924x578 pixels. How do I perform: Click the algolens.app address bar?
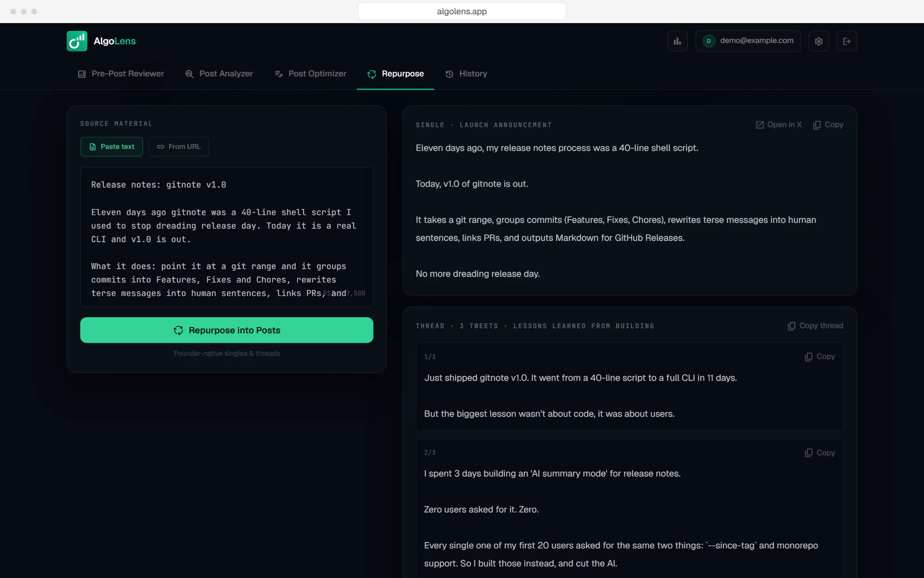tap(462, 12)
